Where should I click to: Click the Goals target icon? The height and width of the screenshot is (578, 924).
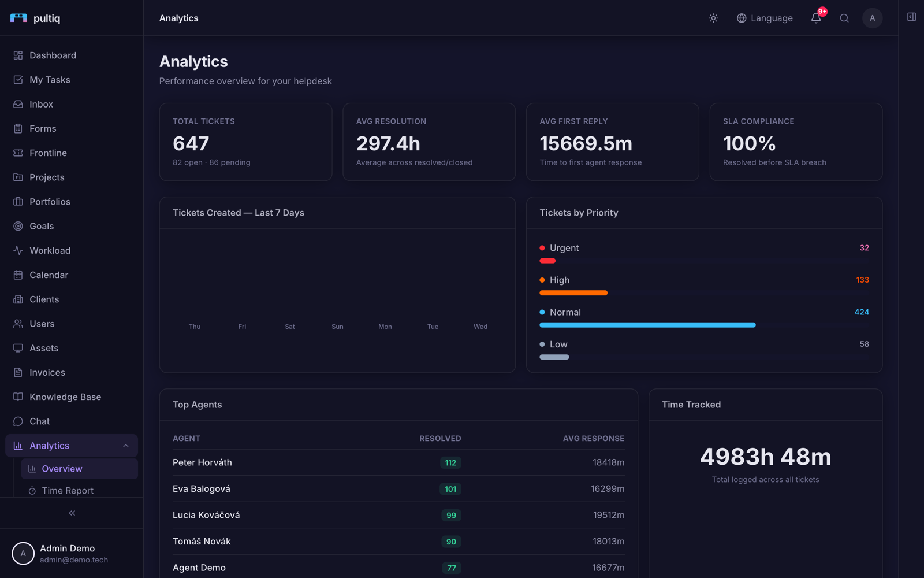(18, 226)
